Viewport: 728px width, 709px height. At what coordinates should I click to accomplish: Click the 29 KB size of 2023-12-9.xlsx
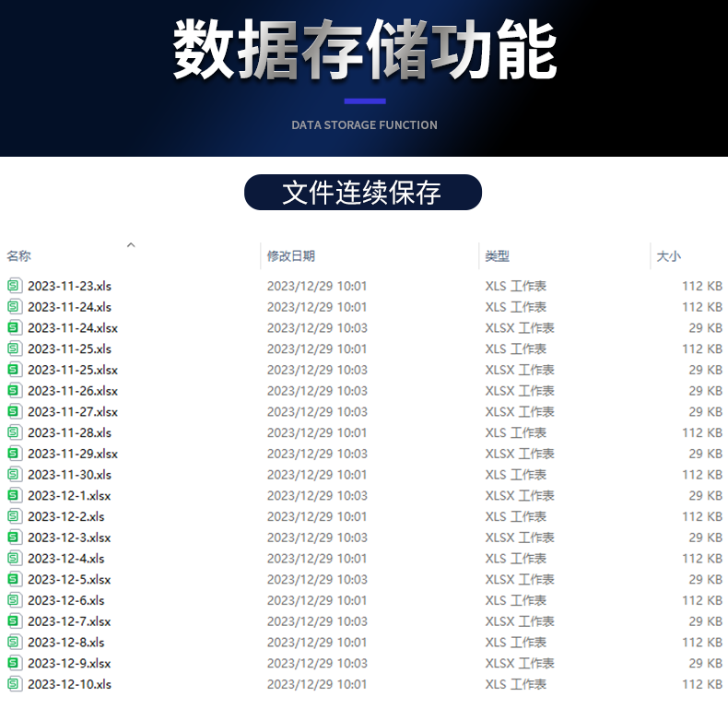pyautogui.click(x=705, y=664)
